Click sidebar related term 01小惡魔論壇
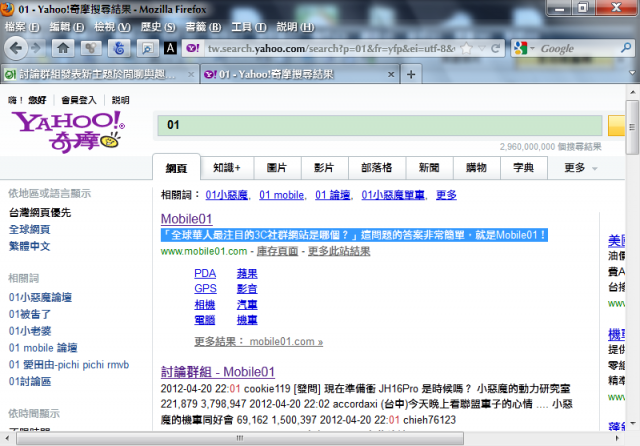The width and height of the screenshot is (640, 446). point(40,297)
